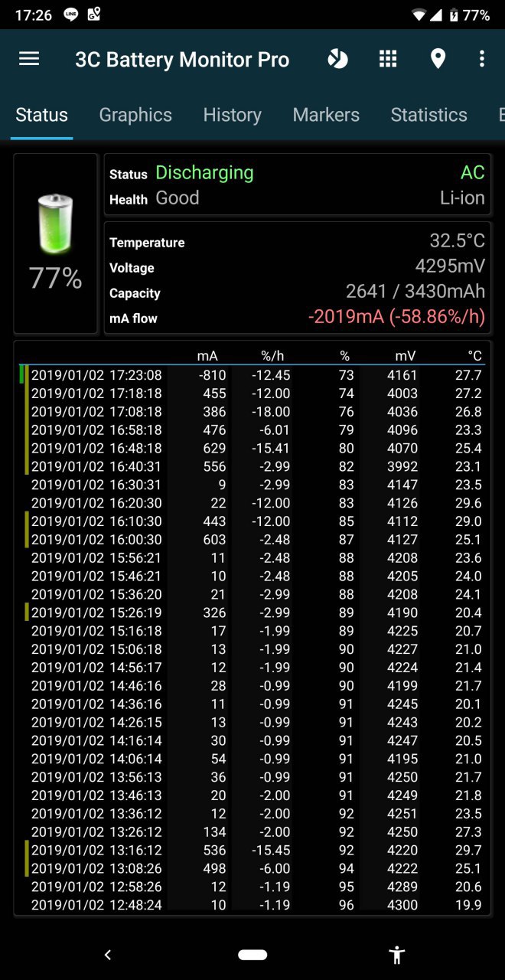Image resolution: width=505 pixels, height=980 pixels.
Task: Select the 2019/01/02 13:08:26 history row
Action: pos(252,869)
